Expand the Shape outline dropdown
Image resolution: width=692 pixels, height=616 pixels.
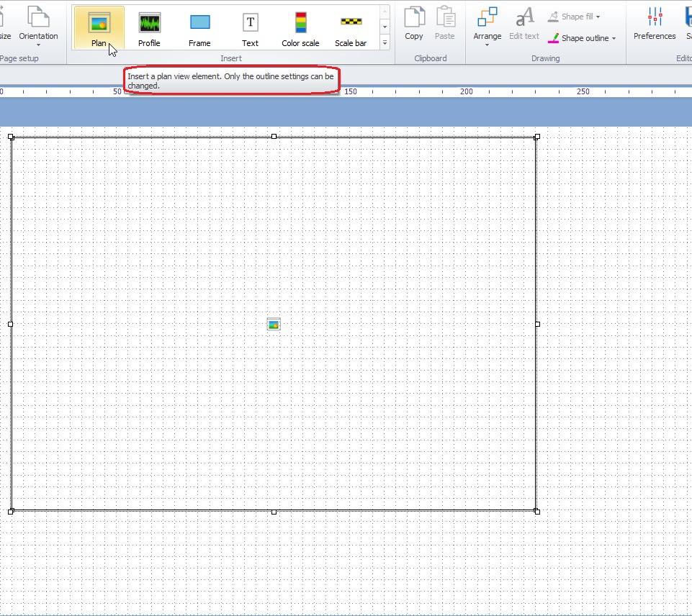613,38
